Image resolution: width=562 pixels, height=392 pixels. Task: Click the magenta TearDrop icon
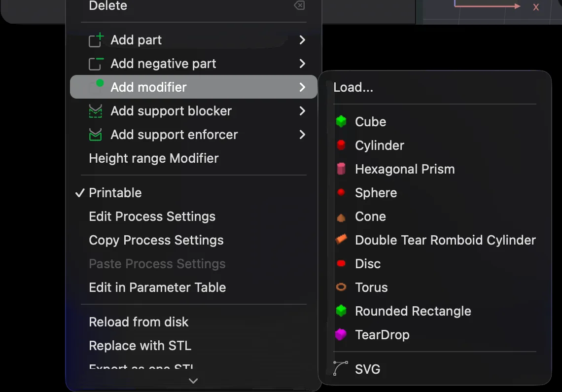341,334
